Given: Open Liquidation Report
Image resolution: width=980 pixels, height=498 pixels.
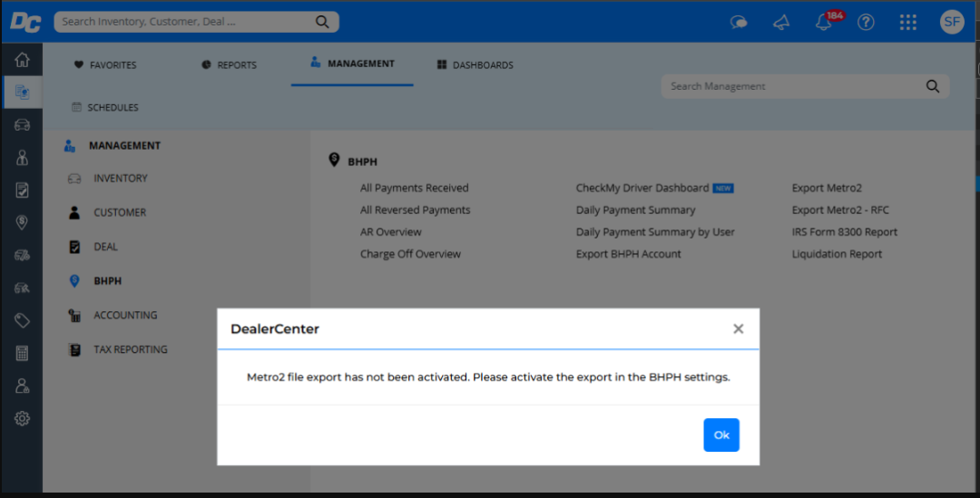Looking at the screenshot, I should tap(837, 254).
